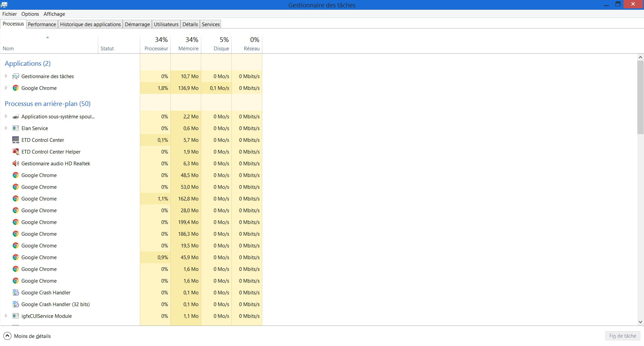Select Processus en arrière-plan (50) header
The width and height of the screenshot is (644, 346).
pos(48,104)
